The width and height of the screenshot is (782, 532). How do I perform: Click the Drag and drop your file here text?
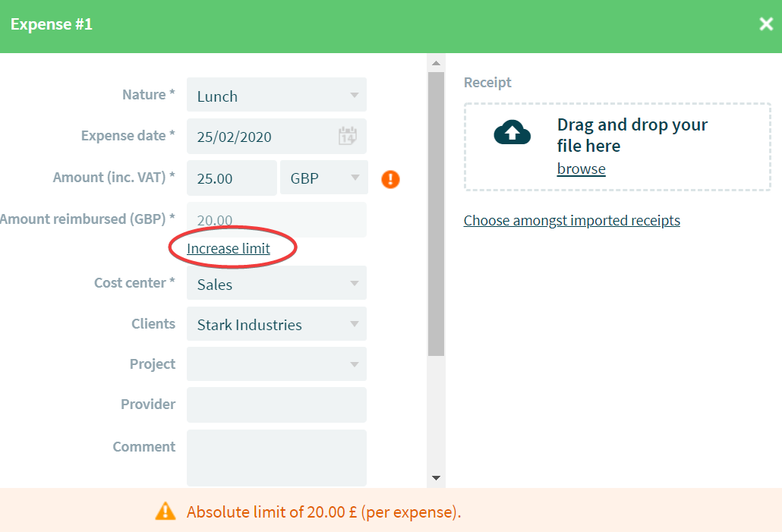pos(632,135)
